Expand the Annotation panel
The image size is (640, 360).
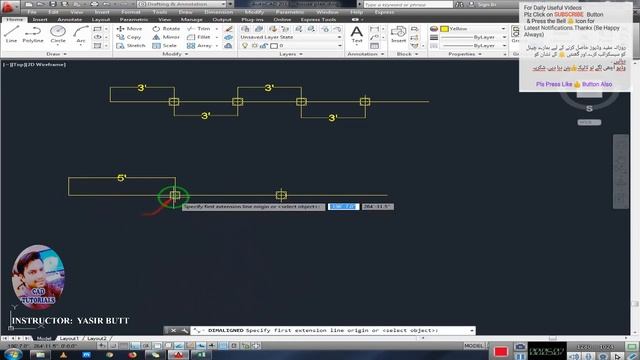[x=365, y=54]
